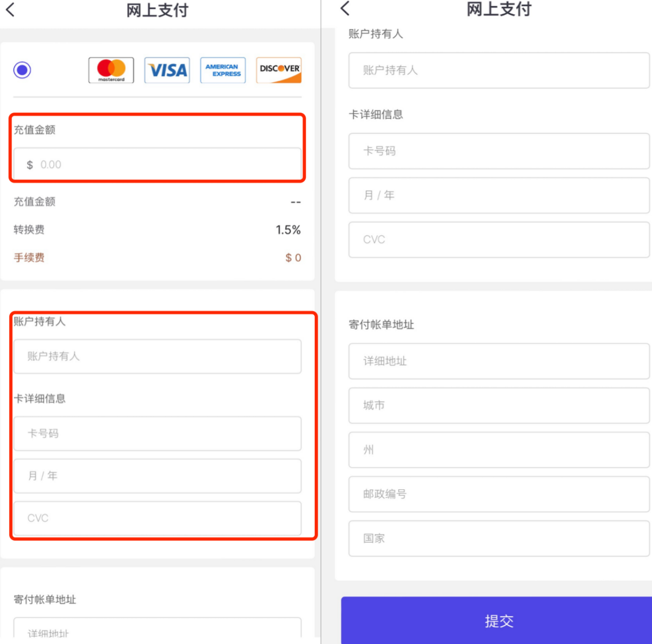Focus the 详细地址 field on right screen
This screenshot has width=652, height=644.
(x=499, y=361)
